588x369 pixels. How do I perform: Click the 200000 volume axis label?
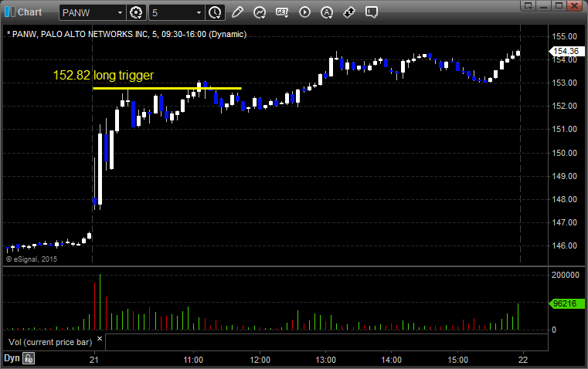click(566, 275)
